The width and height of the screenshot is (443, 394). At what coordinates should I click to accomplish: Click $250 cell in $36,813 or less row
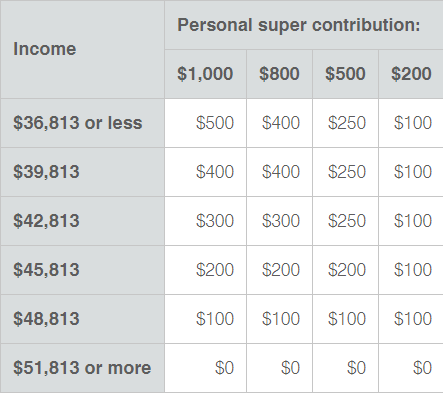(x=345, y=123)
